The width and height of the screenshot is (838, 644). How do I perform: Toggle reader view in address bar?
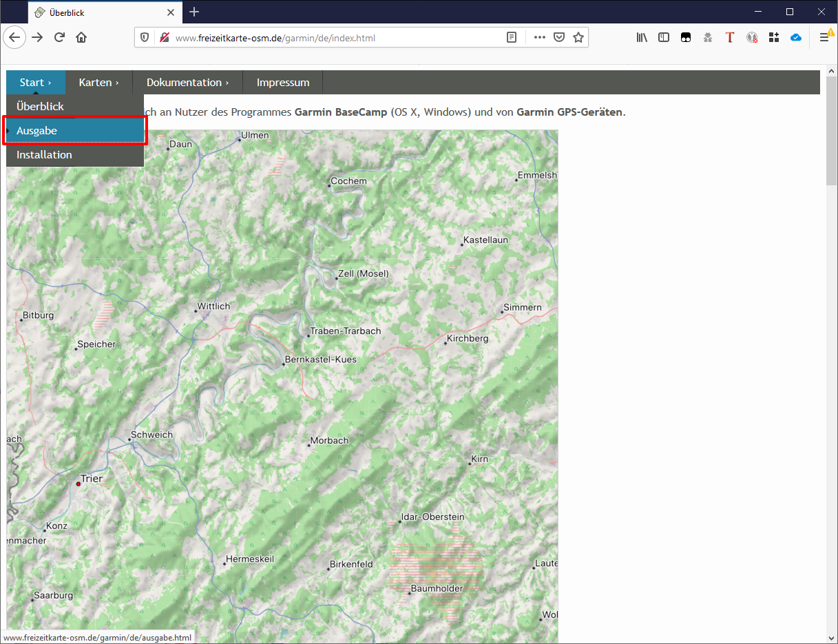(x=512, y=38)
